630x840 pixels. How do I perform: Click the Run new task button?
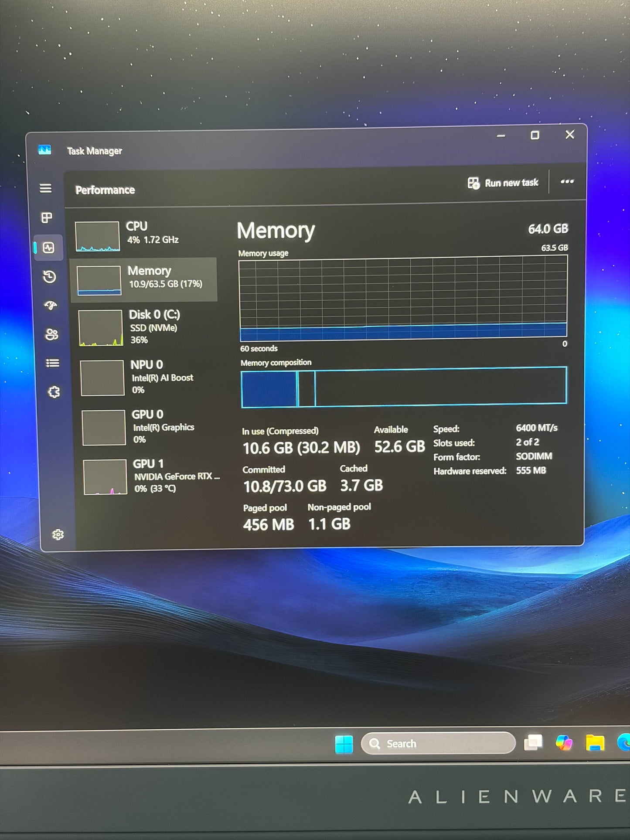click(503, 183)
